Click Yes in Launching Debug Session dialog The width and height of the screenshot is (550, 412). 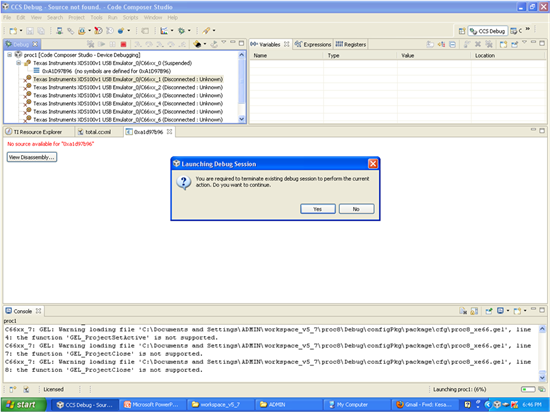[x=318, y=209]
